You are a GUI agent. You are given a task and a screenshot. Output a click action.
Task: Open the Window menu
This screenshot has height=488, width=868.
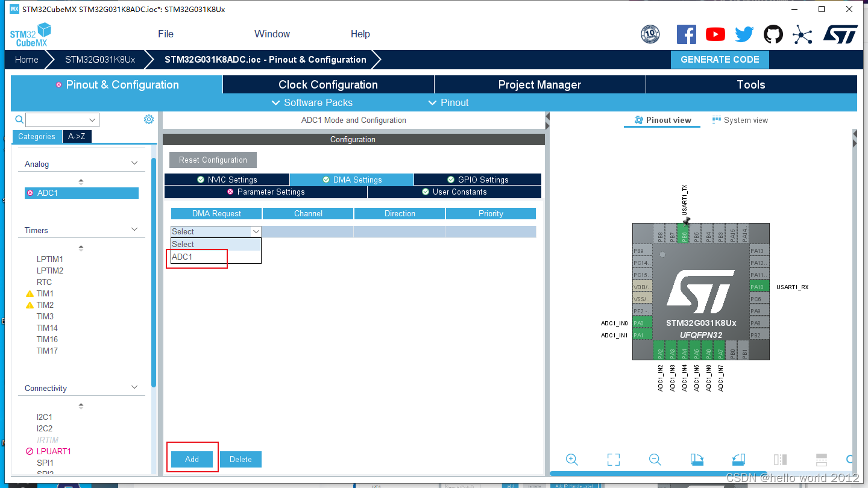tap(272, 34)
